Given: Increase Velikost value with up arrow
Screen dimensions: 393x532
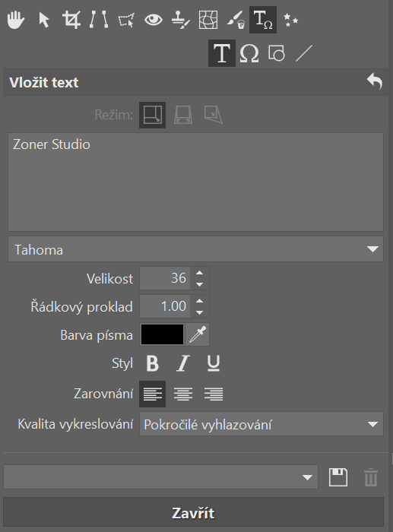Looking at the screenshot, I should pyautogui.click(x=200, y=273).
